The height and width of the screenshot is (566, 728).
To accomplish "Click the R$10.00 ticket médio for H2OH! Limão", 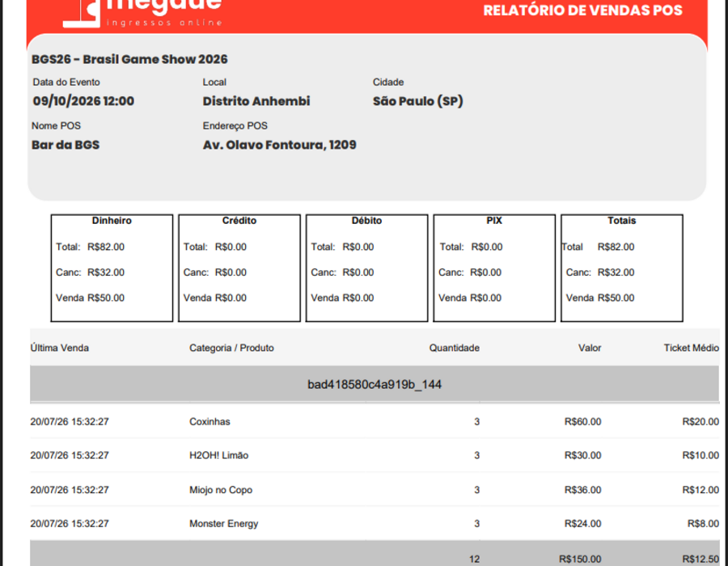I will [700, 455].
